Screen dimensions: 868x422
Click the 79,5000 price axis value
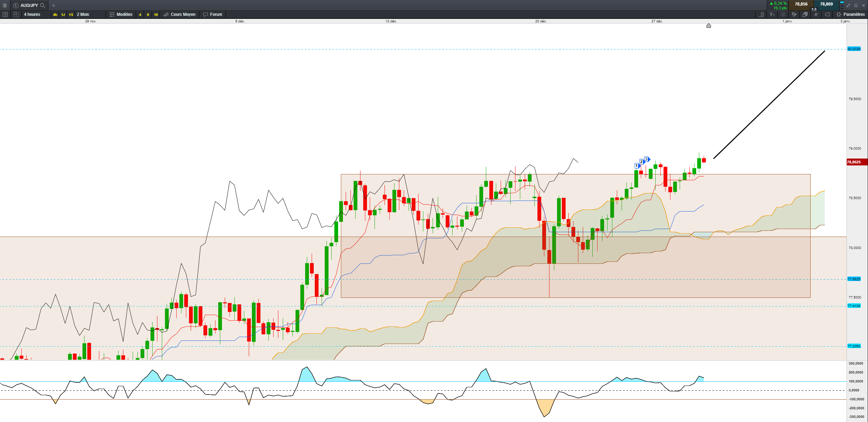point(855,99)
